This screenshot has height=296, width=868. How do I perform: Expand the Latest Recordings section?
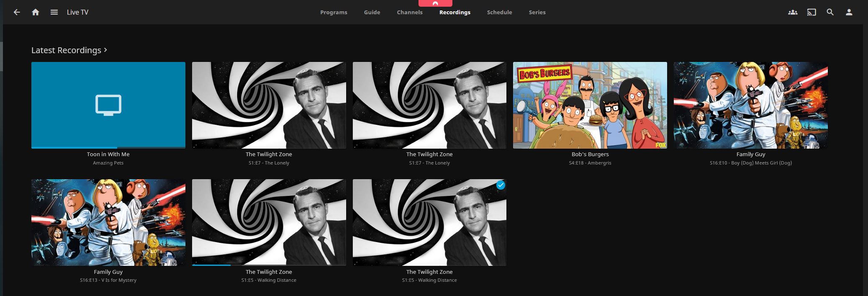click(69, 50)
